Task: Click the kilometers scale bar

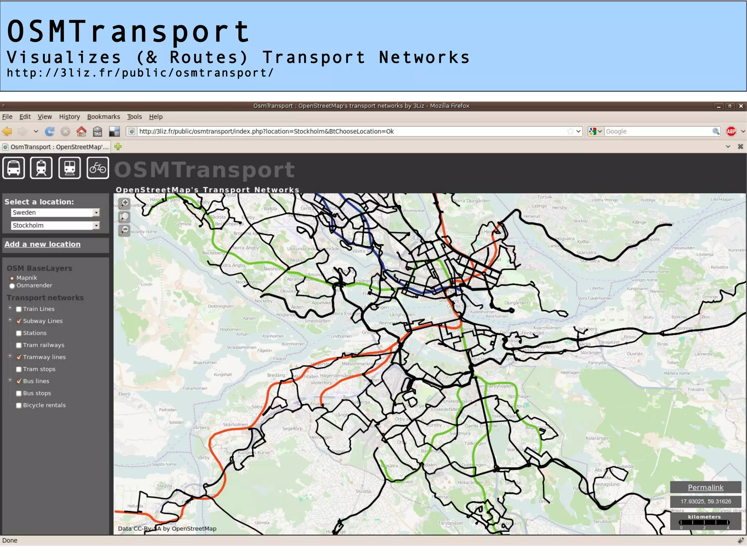Action: point(705,522)
